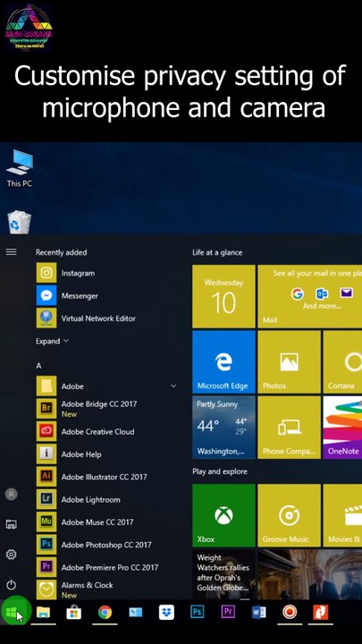Open the Movies & TV tile
The height and width of the screenshot is (644, 362).
click(x=342, y=515)
